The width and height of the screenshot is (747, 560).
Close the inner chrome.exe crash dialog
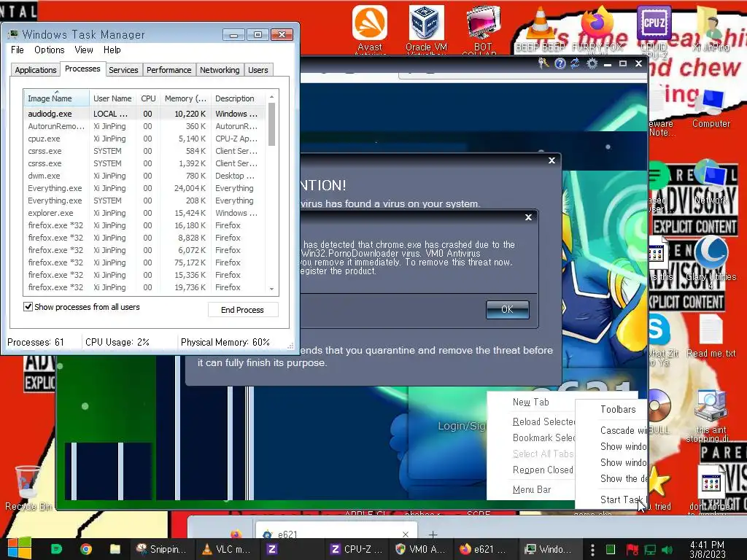coord(528,217)
